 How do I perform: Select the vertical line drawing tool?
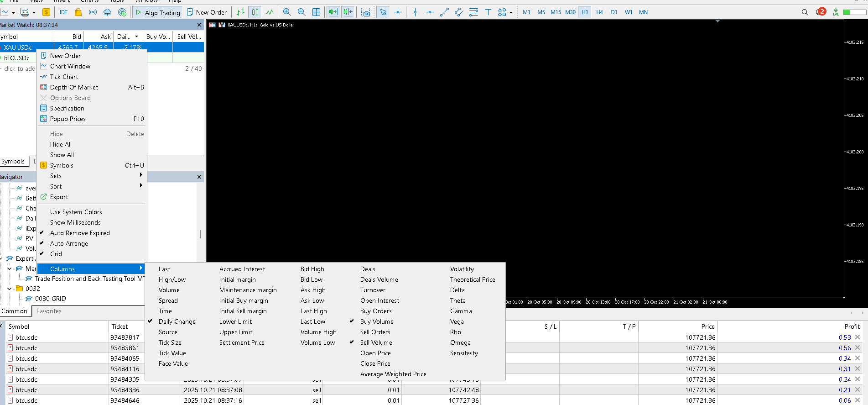pyautogui.click(x=415, y=12)
